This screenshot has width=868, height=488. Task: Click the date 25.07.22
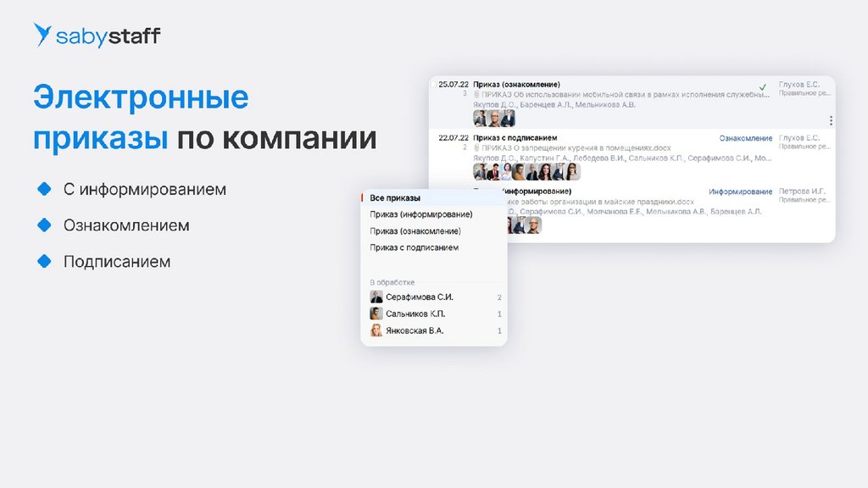pyautogui.click(x=453, y=85)
